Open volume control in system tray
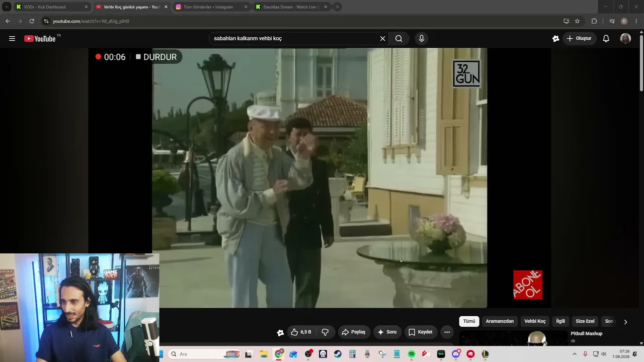This screenshot has height=362, width=644. 603,354
